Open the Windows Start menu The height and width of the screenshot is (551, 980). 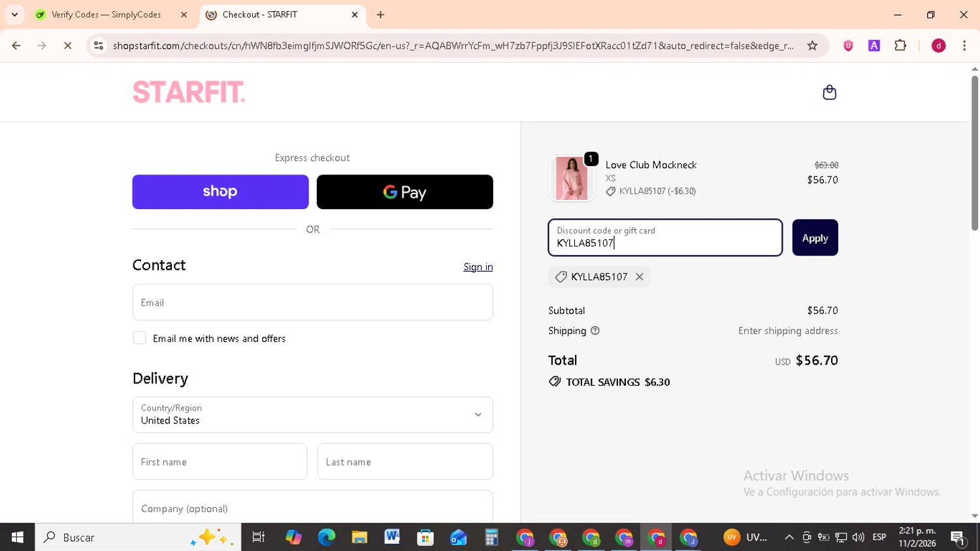pyautogui.click(x=18, y=537)
